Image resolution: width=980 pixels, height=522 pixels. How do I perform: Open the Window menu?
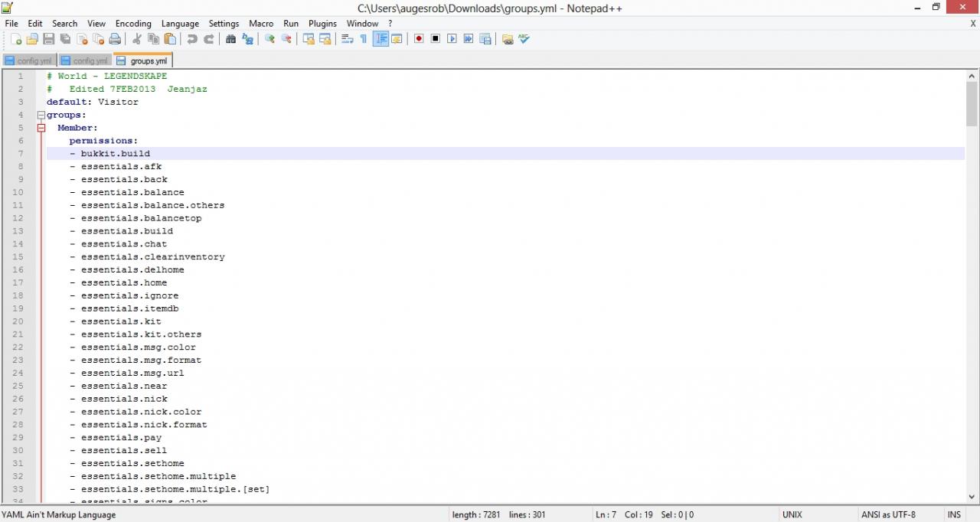click(362, 24)
